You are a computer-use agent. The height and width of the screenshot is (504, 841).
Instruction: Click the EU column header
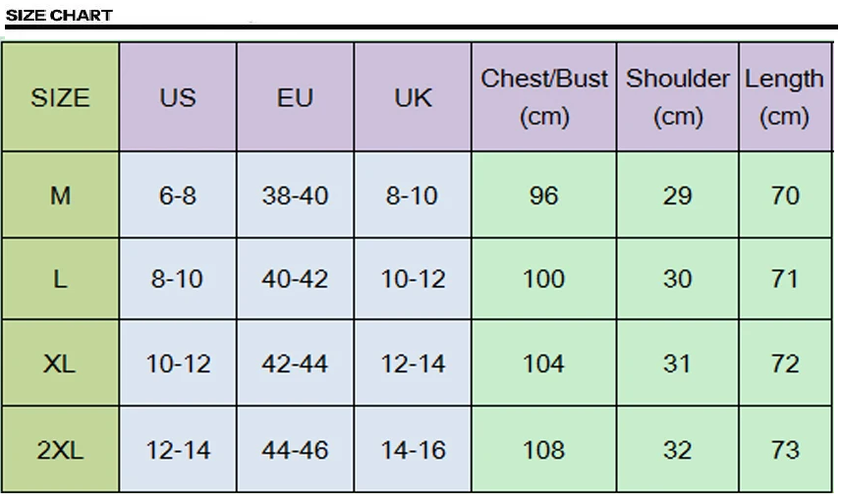(295, 97)
